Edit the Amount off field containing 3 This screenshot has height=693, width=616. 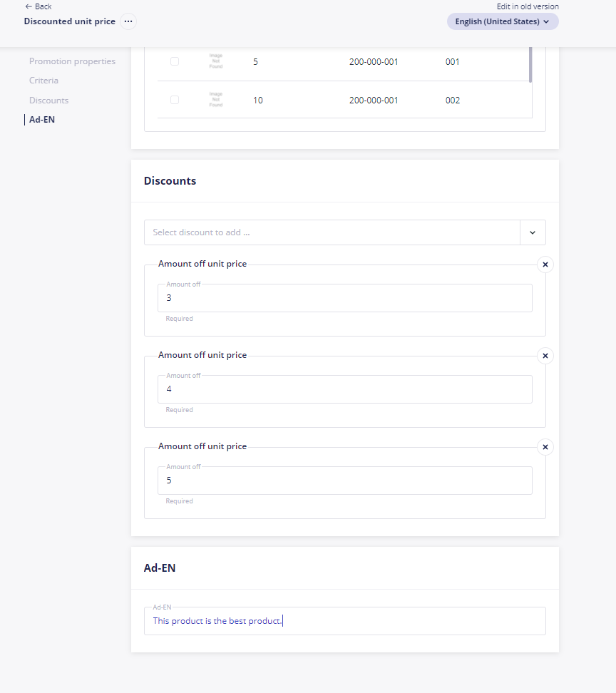pyautogui.click(x=344, y=298)
